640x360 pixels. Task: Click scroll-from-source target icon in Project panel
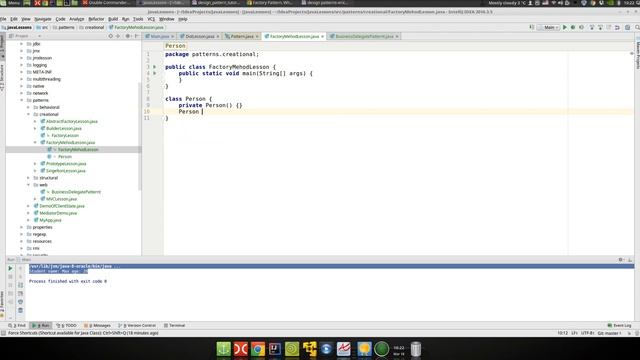click(110, 36)
